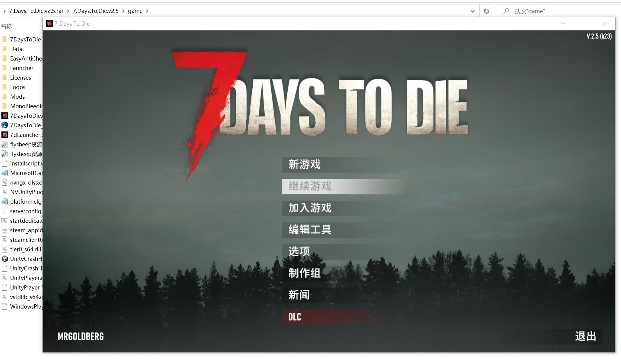Click the 7 Days To Die title bar icon
Screen dimensions: 621x364
tap(50, 24)
